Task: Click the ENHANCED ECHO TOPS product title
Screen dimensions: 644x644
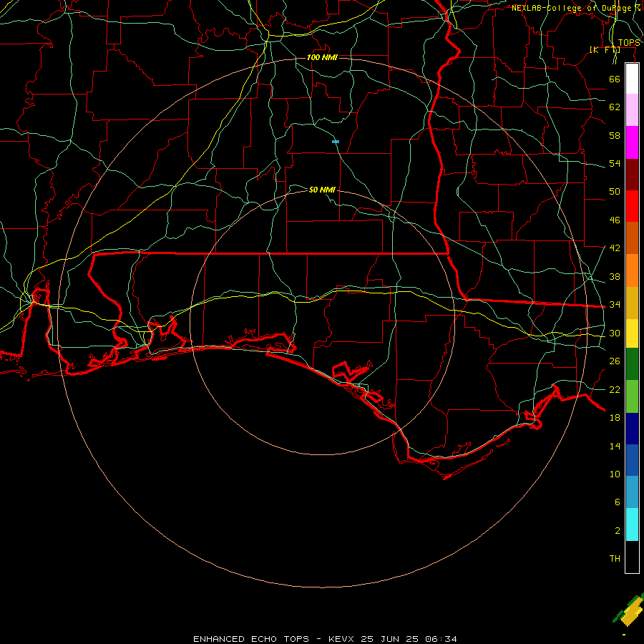Action: click(x=251, y=639)
